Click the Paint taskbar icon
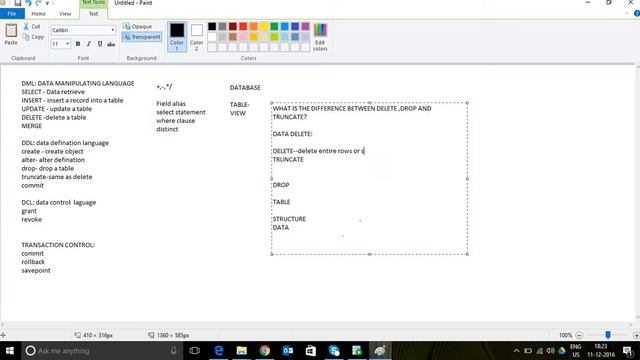The height and width of the screenshot is (360, 640). point(380,351)
